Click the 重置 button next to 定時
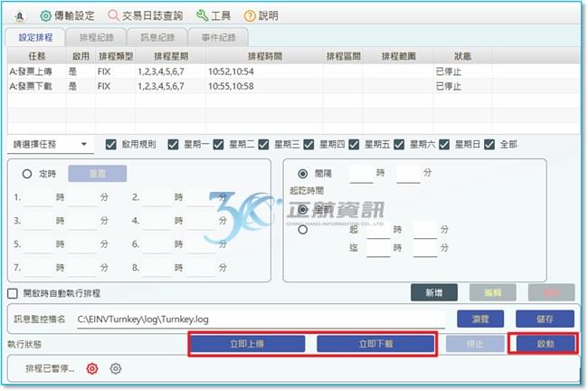This screenshot has height=391, width=588. [x=98, y=174]
